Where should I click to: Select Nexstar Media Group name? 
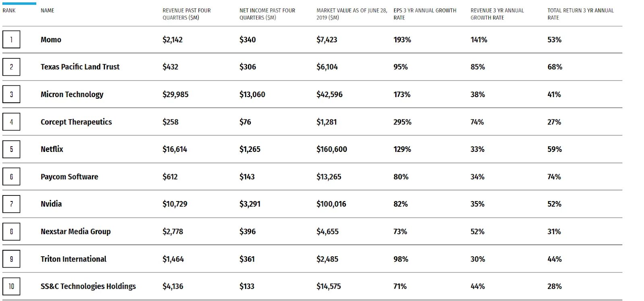point(75,231)
